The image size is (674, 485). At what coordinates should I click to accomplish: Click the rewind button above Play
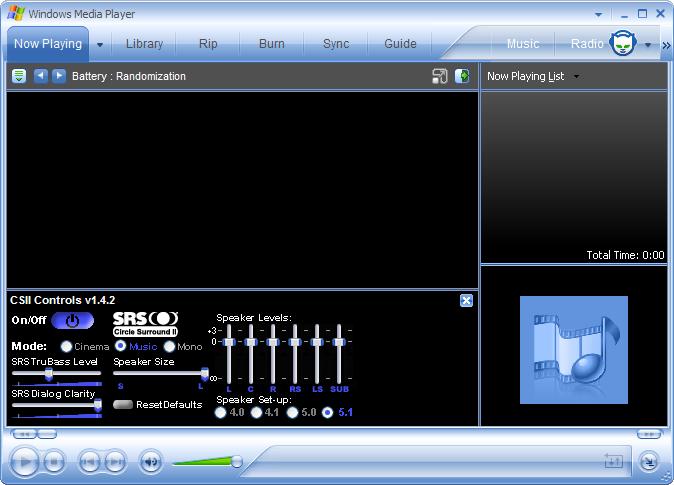(x=23, y=434)
